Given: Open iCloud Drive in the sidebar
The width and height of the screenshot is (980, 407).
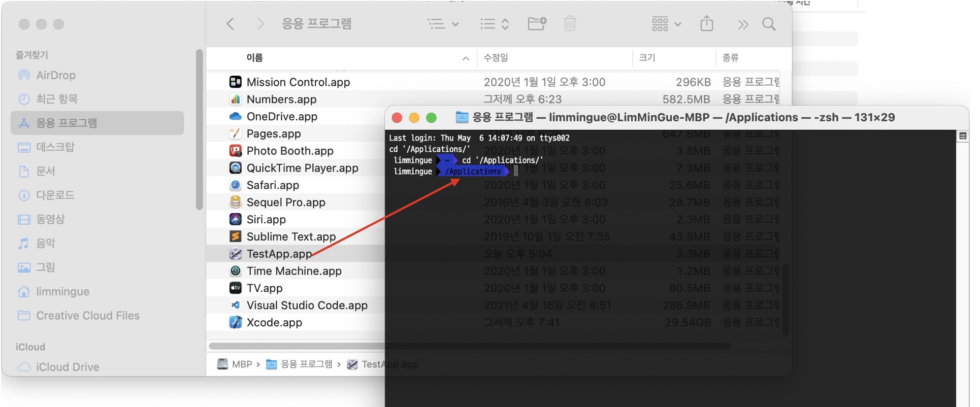Looking at the screenshot, I should click(67, 367).
